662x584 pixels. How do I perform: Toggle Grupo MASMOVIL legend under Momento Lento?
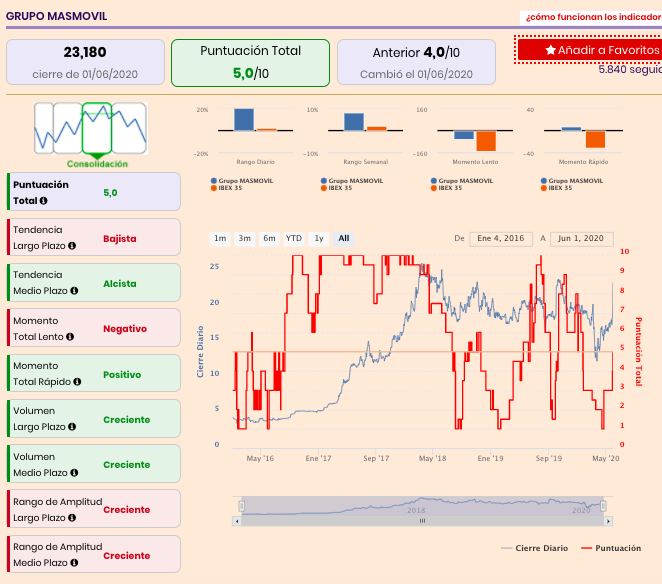[x=462, y=181]
